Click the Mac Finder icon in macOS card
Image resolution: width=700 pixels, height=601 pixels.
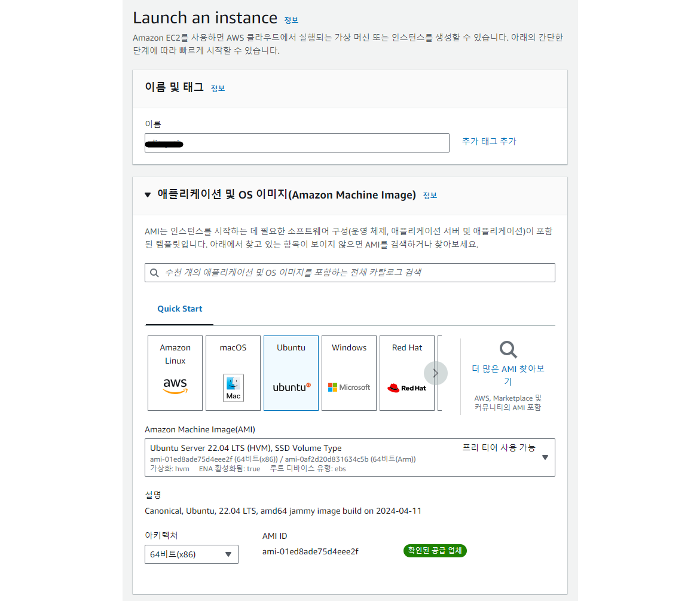233,388
